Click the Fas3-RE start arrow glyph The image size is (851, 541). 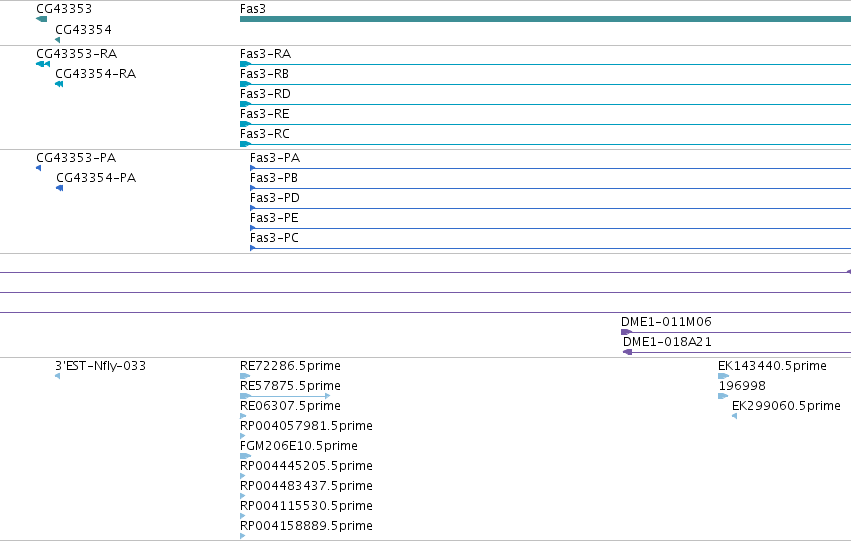tap(245, 124)
